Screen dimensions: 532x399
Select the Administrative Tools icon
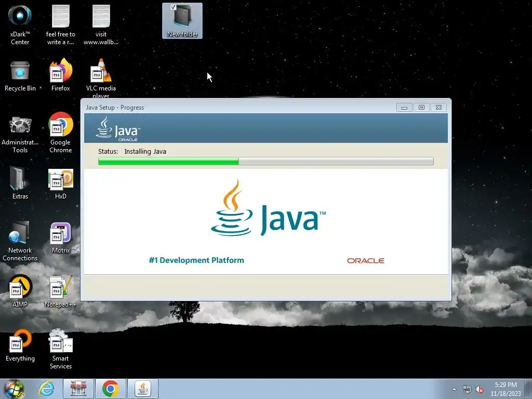pos(20,135)
